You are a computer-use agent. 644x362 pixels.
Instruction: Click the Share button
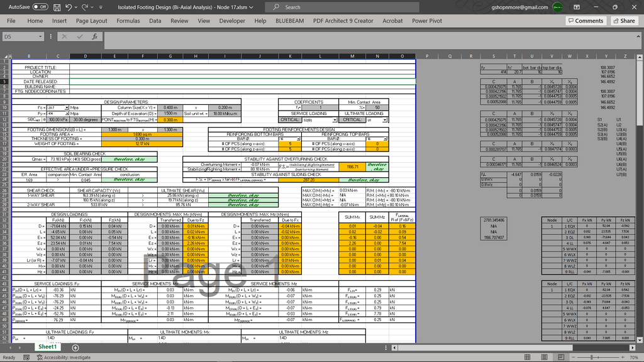coord(625,21)
